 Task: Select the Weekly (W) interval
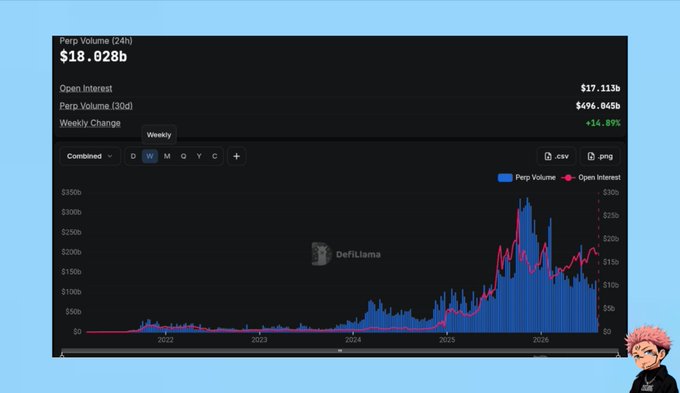click(x=150, y=156)
